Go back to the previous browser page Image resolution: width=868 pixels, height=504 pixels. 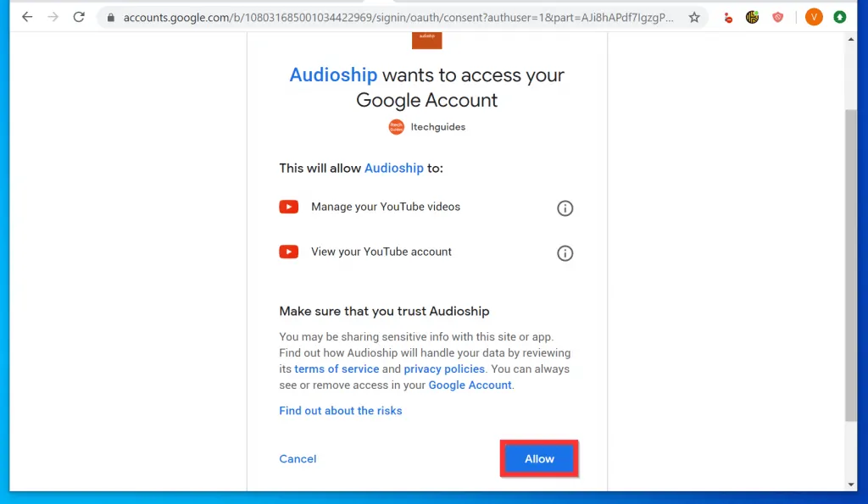click(27, 17)
